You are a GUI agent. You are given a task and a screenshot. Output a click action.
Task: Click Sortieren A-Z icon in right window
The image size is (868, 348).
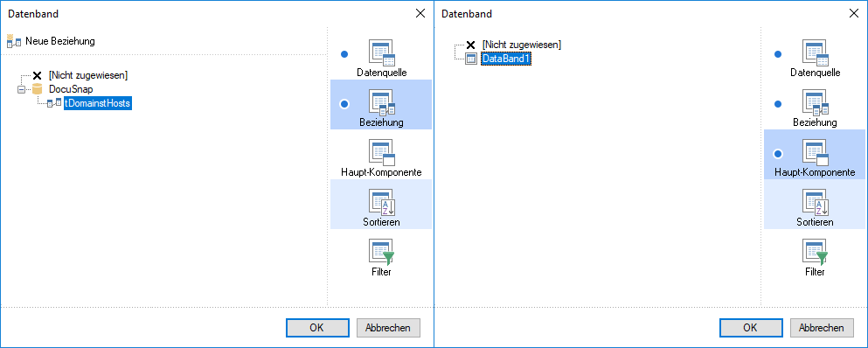tap(815, 202)
